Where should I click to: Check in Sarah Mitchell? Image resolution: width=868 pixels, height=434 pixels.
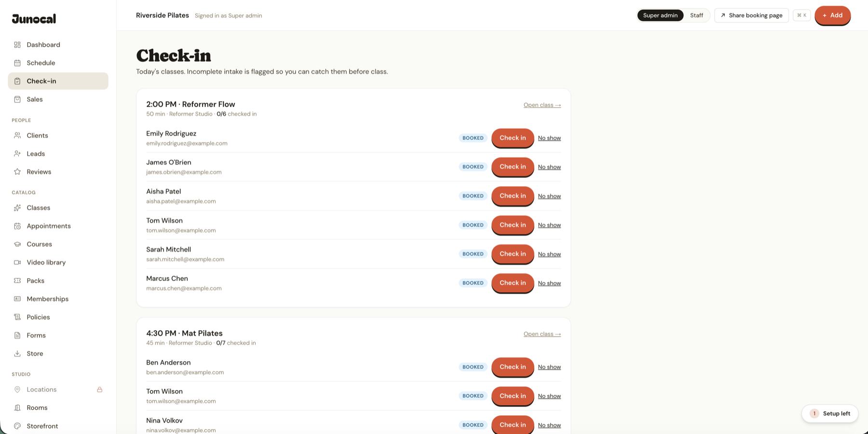[513, 254]
